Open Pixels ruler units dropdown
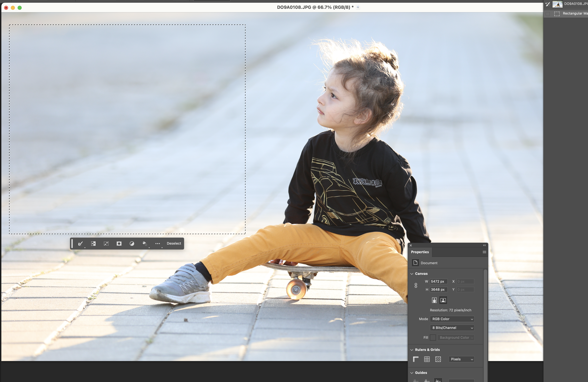Viewport: 588px width, 382px height. coord(461,359)
